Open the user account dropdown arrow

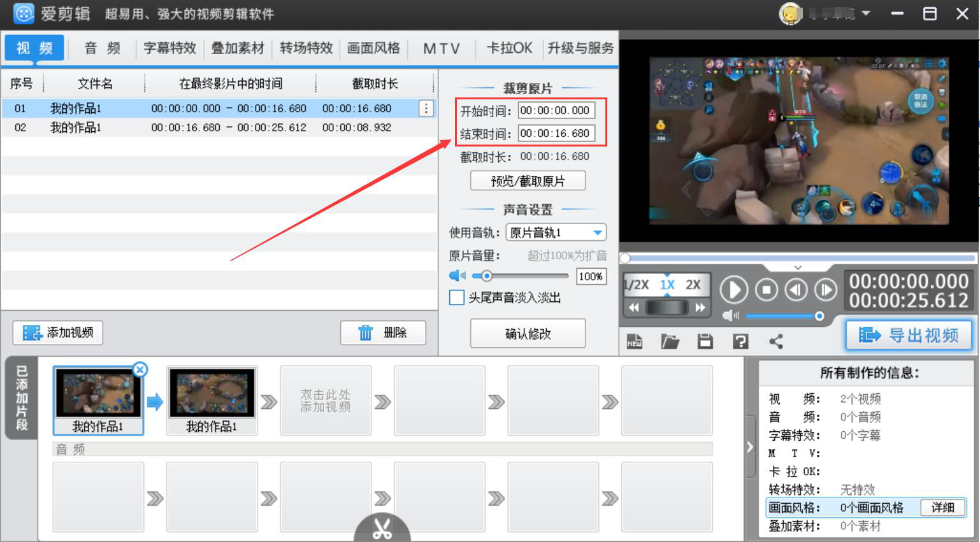tap(866, 13)
